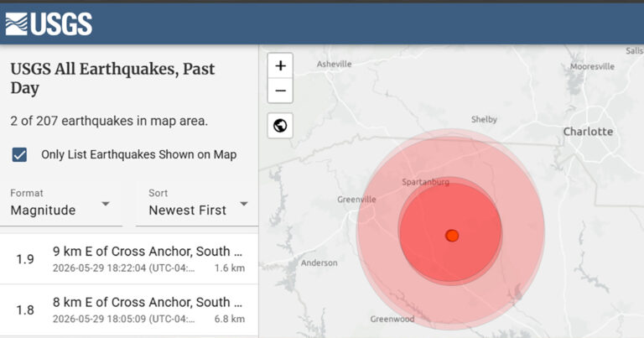Click the 2 of 207 earthquakes count text
The width and height of the screenshot is (644, 338).
[109, 121]
